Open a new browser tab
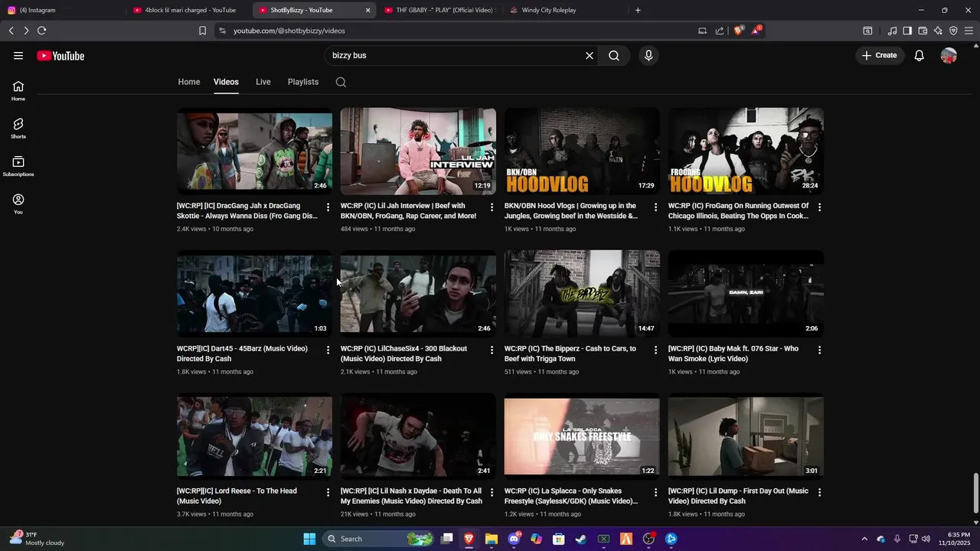 point(638,10)
